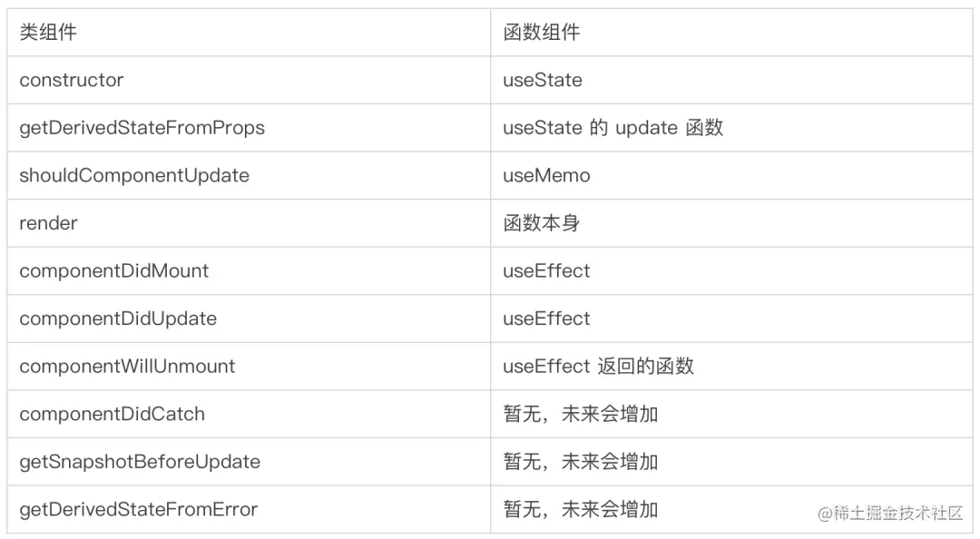
Task: Click the "useState 的 update 函数" cell
Action: (613, 128)
